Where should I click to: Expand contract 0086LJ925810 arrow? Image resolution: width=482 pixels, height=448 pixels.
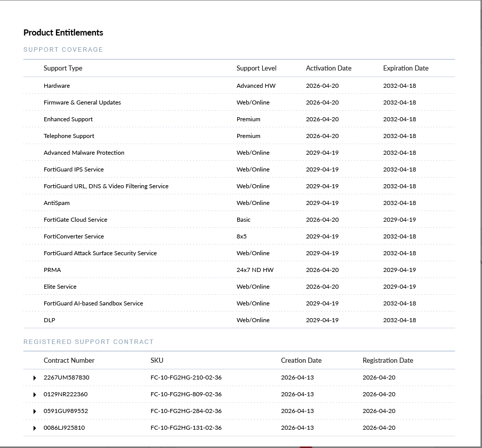[x=35, y=428]
